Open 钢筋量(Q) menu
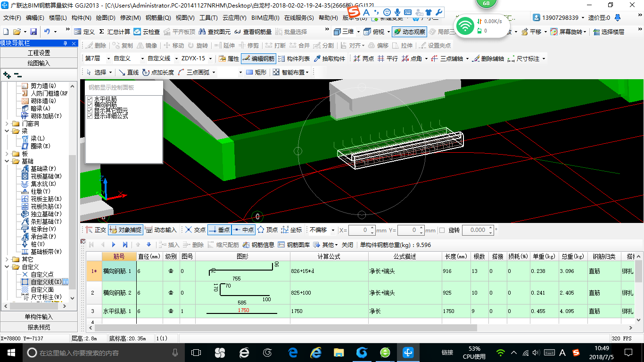The width and height of the screenshot is (644, 362). pyautogui.click(x=158, y=18)
